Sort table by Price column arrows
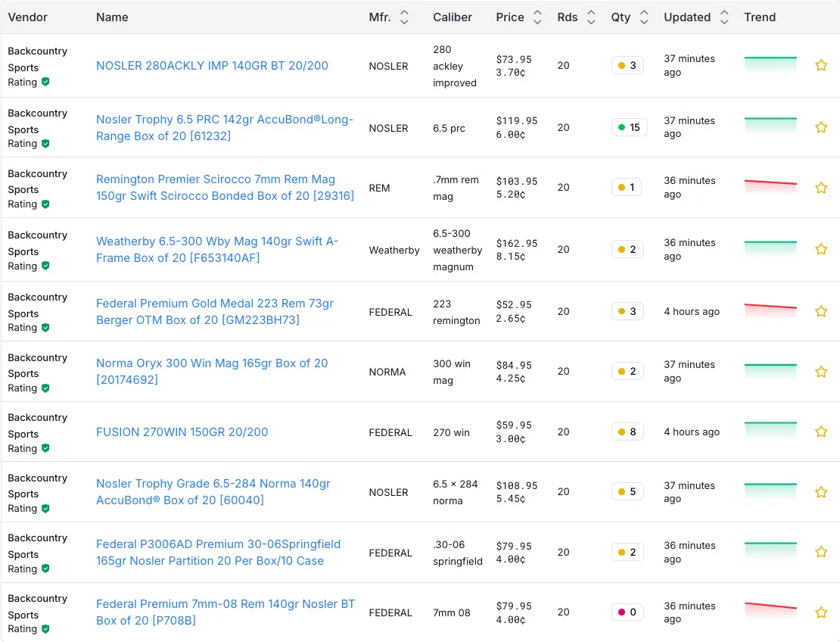Screen dimensions: 840x642 [x=537, y=17]
